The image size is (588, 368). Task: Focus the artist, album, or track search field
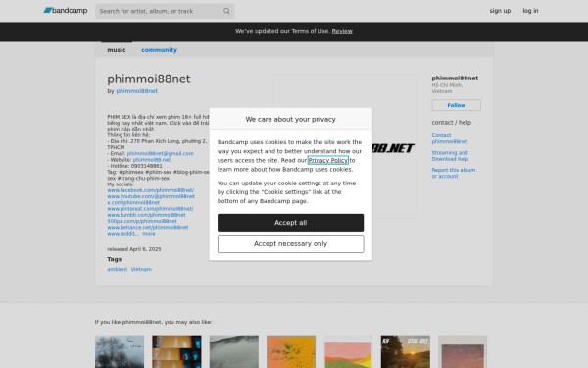coord(165,11)
